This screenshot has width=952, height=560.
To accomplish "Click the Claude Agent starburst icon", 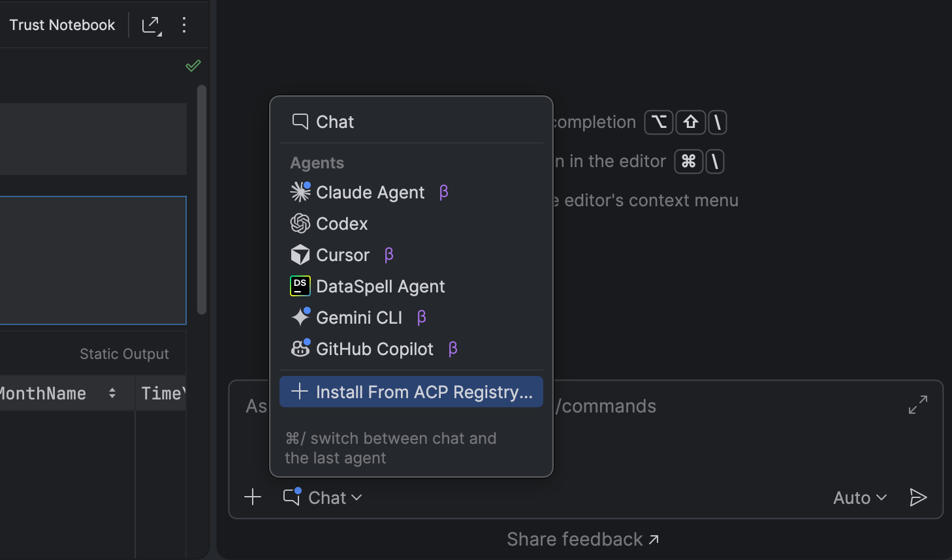I will click(300, 192).
